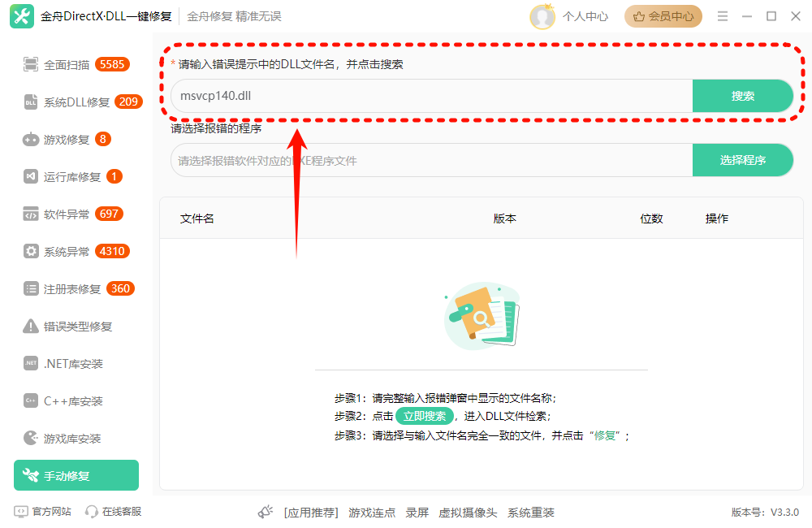This screenshot has width=812, height=528.
Task: Click the 软件异常 code window icon
Action: click(x=31, y=214)
